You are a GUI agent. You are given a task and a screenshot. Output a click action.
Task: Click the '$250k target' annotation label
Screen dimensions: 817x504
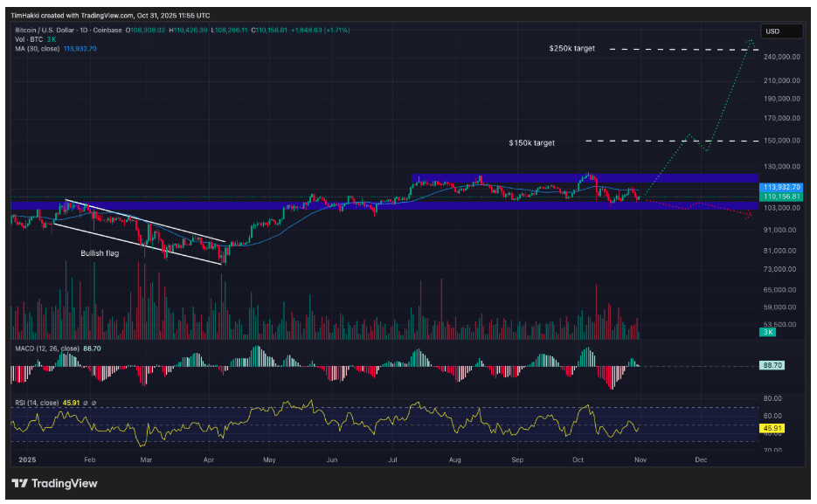point(571,48)
